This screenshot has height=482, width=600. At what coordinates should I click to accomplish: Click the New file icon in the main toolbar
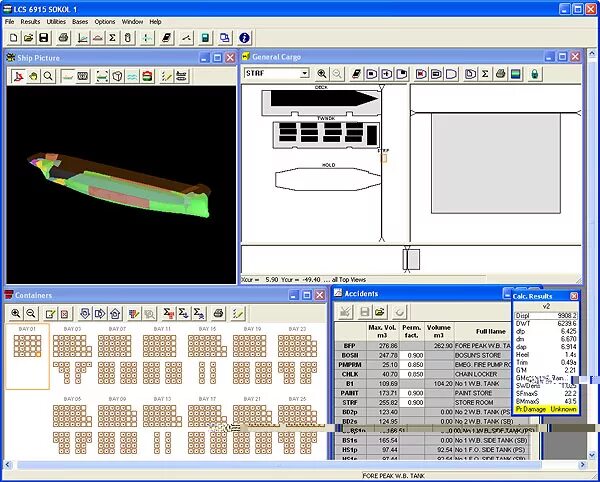13,38
